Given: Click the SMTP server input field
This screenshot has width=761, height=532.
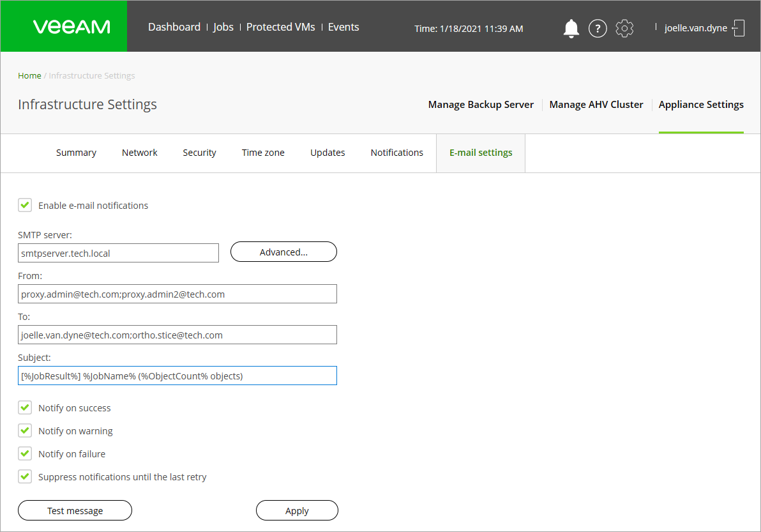Looking at the screenshot, I should point(118,254).
